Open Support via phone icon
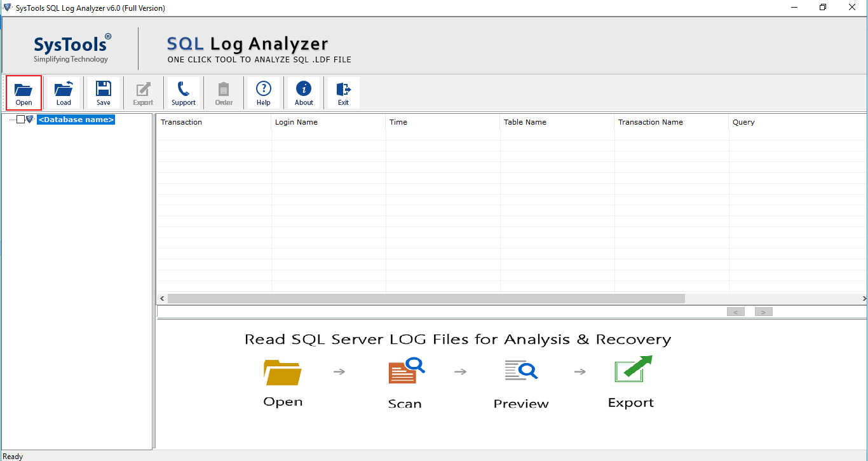The width and height of the screenshot is (868, 461). coord(184,93)
